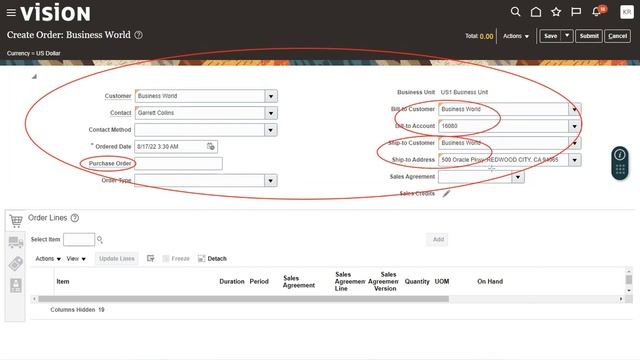
Task: Click the UOM column header
Action: [442, 281]
